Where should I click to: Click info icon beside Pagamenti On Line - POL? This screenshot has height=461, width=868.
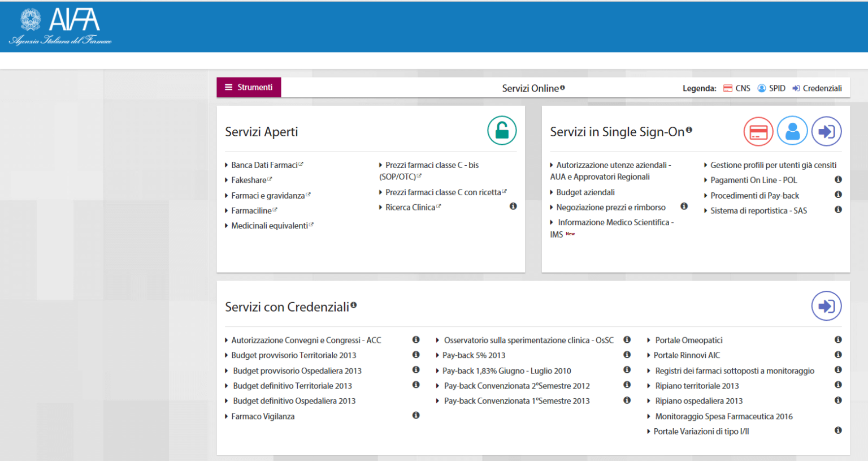click(838, 179)
